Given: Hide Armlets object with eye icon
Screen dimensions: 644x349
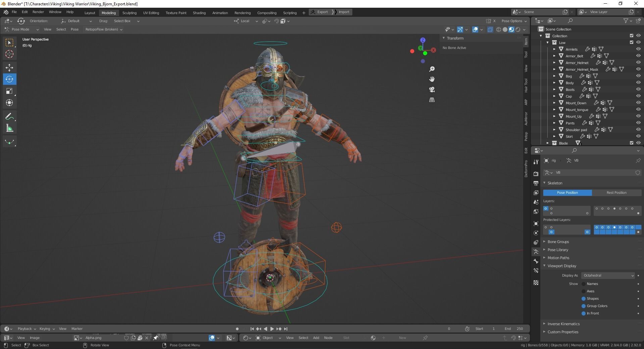Looking at the screenshot, I should [x=638, y=49].
